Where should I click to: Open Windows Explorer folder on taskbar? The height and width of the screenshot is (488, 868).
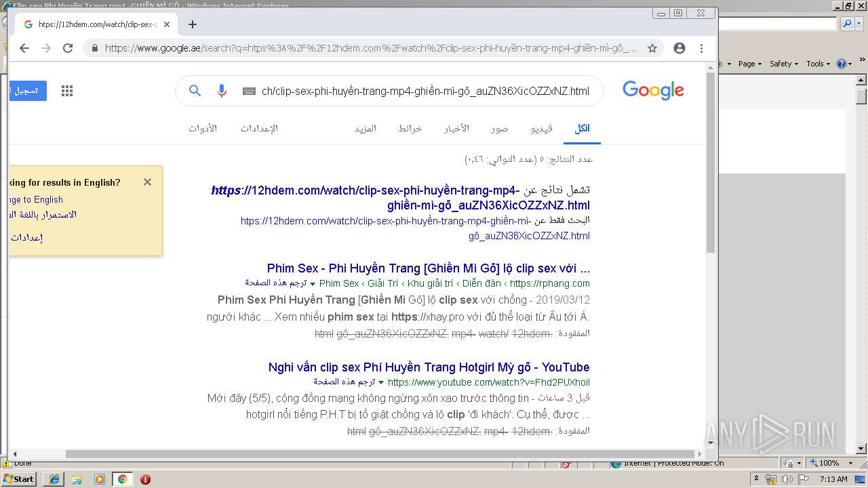point(77,479)
